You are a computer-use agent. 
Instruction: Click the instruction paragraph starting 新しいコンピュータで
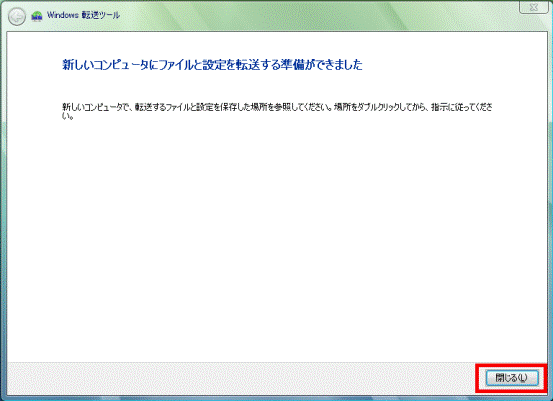tap(278, 111)
